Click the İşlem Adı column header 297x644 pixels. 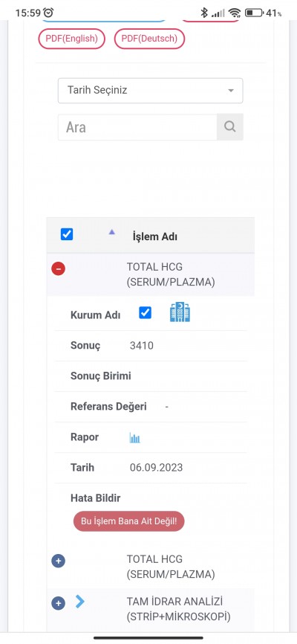[155, 236]
